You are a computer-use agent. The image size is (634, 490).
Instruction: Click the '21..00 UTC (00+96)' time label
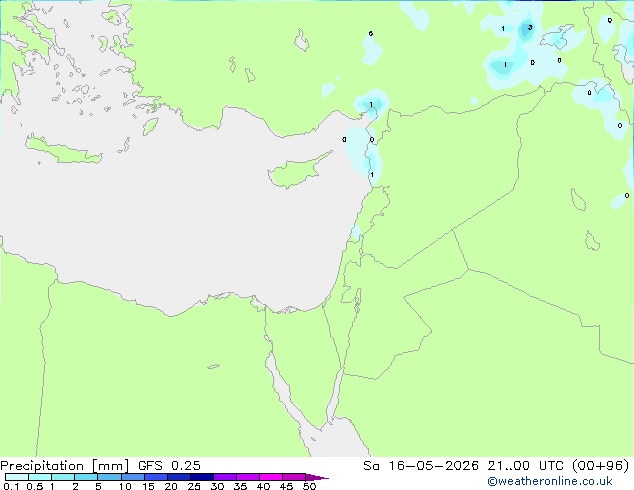(558, 466)
